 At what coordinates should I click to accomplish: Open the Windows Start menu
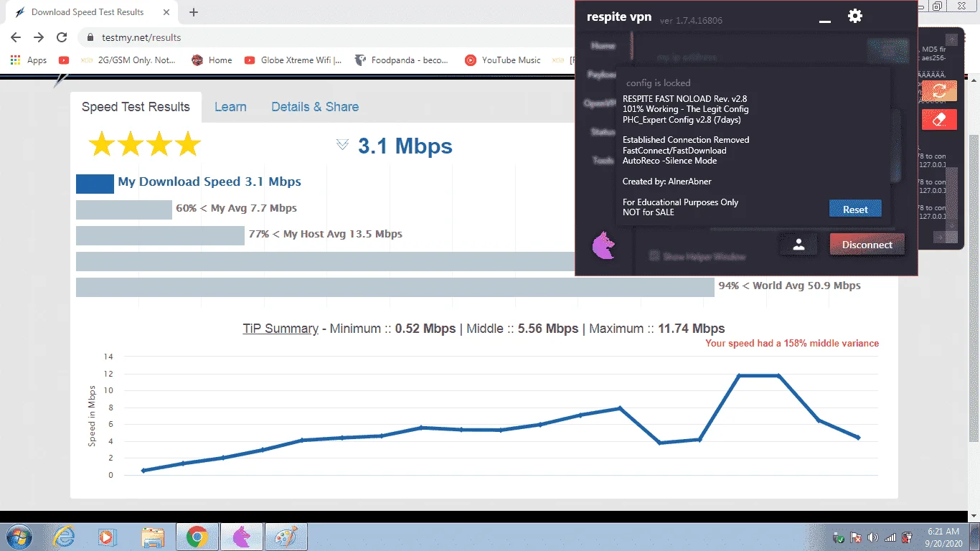[18, 537]
